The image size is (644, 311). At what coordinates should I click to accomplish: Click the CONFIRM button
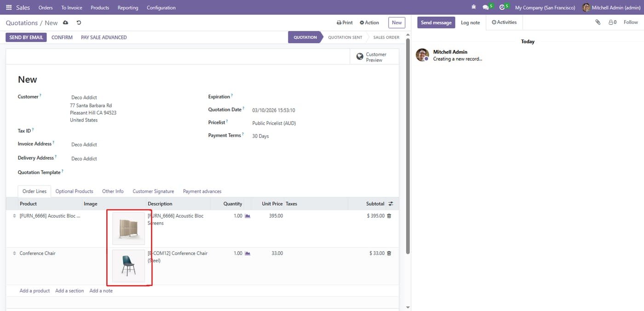pos(62,37)
